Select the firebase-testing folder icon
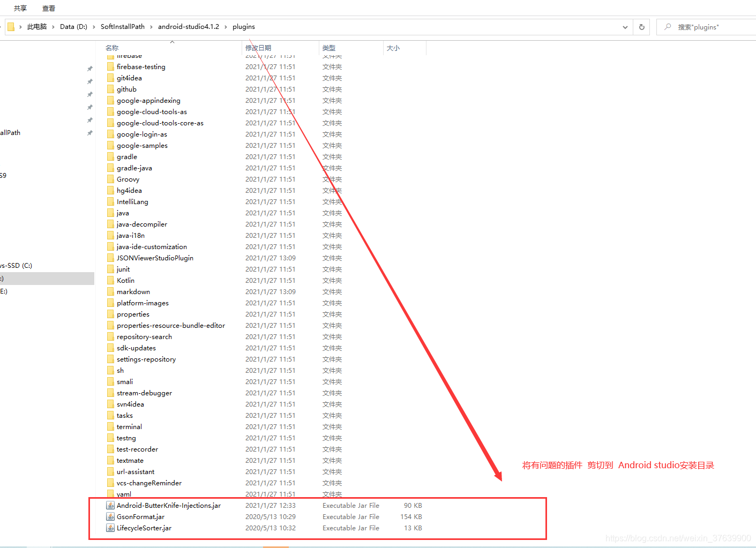 point(110,67)
